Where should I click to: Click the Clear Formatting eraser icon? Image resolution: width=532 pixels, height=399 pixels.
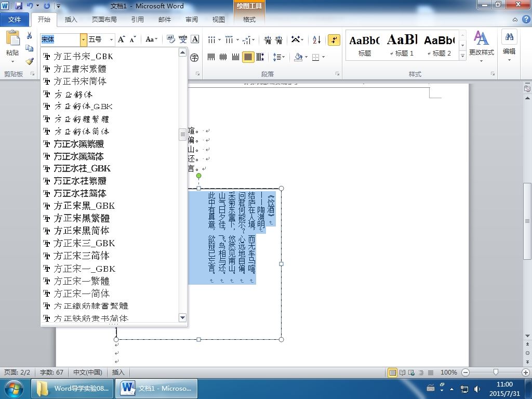170,39
